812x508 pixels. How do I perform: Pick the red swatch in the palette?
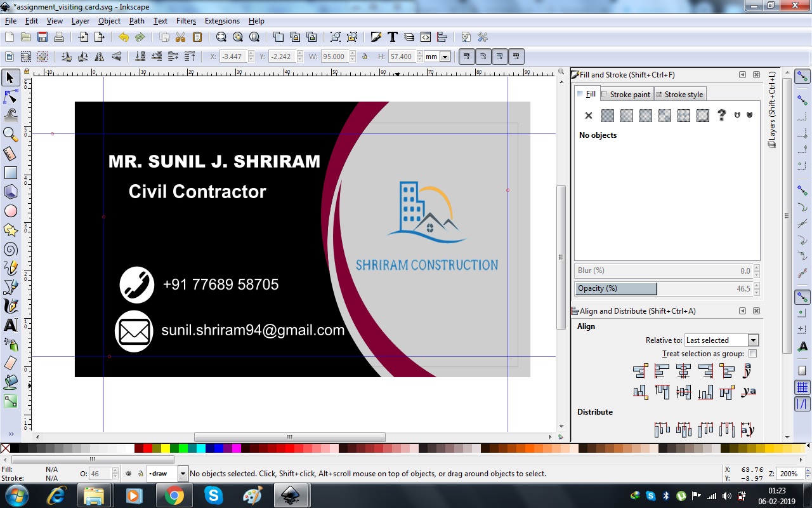click(148, 448)
